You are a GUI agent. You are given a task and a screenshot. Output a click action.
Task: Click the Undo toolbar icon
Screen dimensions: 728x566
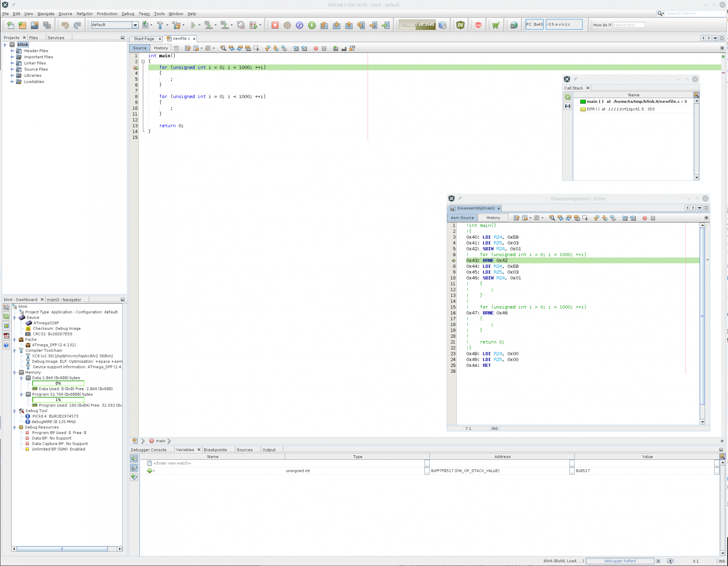(x=65, y=25)
